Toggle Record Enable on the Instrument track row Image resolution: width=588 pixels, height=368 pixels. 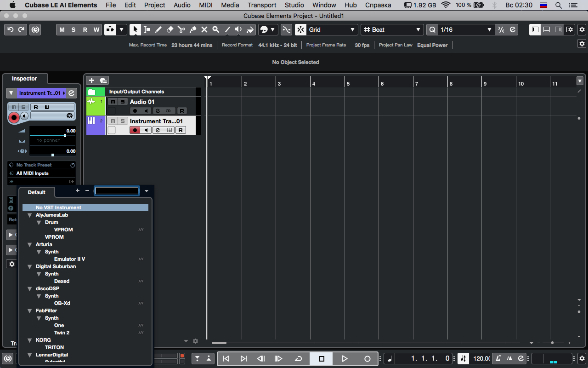[x=135, y=130]
